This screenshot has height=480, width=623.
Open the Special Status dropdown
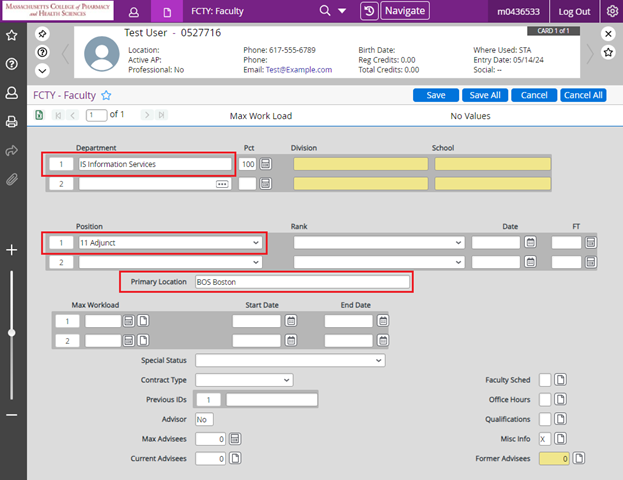378,360
